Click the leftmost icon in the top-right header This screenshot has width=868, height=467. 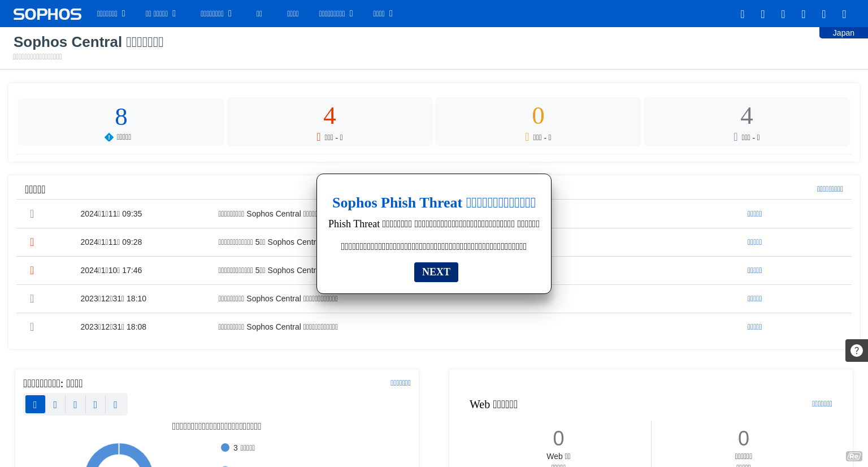742,14
